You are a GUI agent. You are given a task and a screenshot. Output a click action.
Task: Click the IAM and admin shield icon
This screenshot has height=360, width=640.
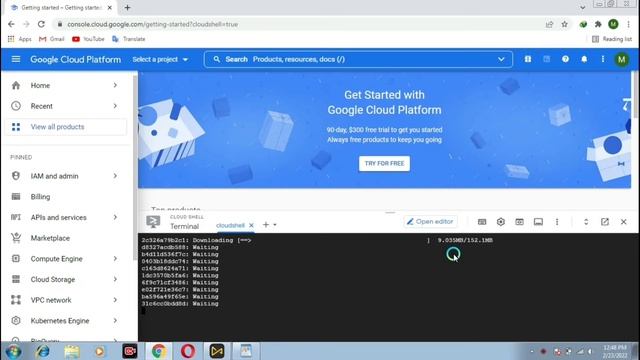click(x=16, y=176)
